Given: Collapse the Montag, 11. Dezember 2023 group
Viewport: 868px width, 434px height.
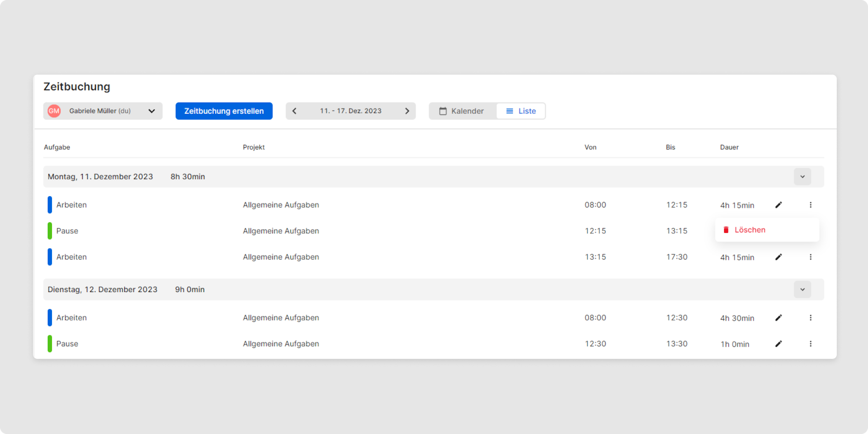Looking at the screenshot, I should click(802, 177).
